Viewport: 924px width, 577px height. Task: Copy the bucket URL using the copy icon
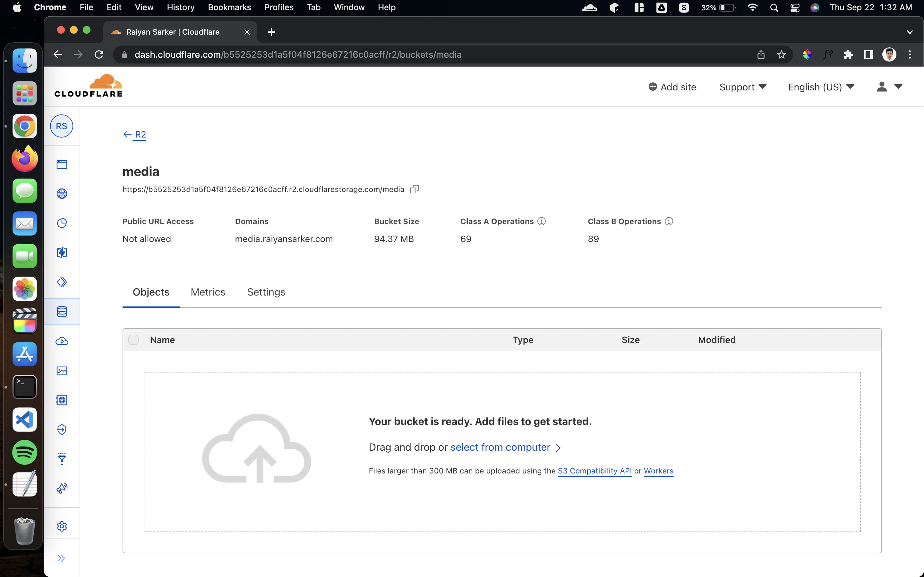click(x=414, y=189)
